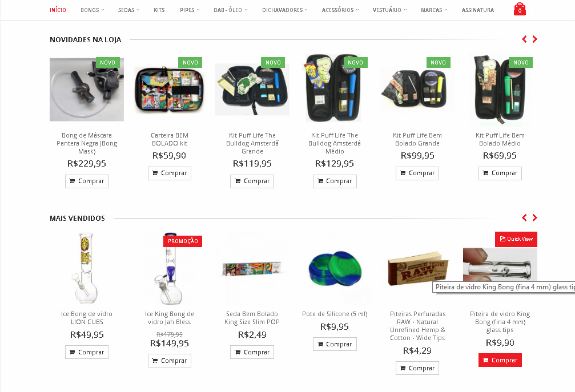Open the ACESSÓRIOS dropdown menu

[x=340, y=10]
